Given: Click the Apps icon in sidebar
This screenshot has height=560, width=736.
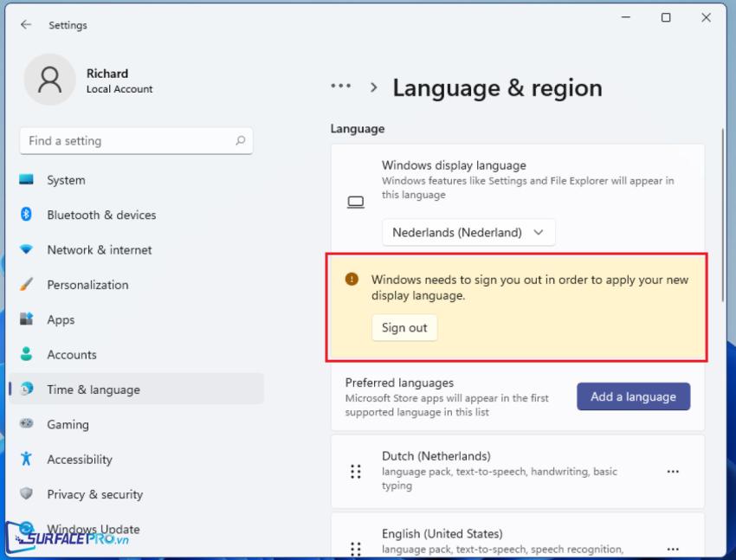Looking at the screenshot, I should pyautogui.click(x=26, y=319).
